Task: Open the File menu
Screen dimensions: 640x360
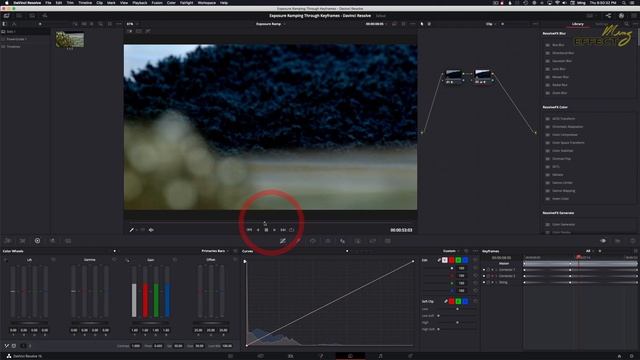Action: 48,2
